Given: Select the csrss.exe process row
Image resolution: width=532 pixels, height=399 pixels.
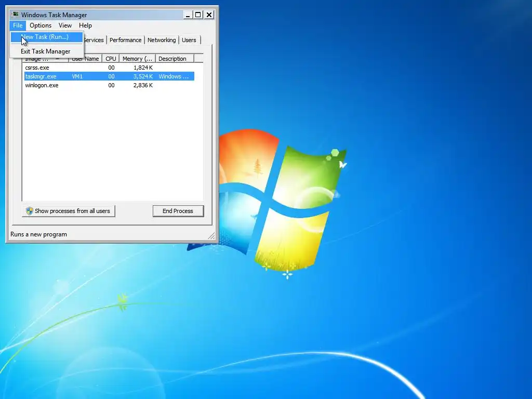Looking at the screenshot, I should click(109, 68).
